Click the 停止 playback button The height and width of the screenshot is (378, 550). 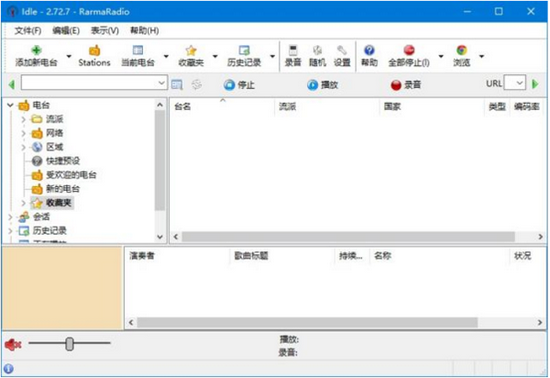[x=239, y=85]
